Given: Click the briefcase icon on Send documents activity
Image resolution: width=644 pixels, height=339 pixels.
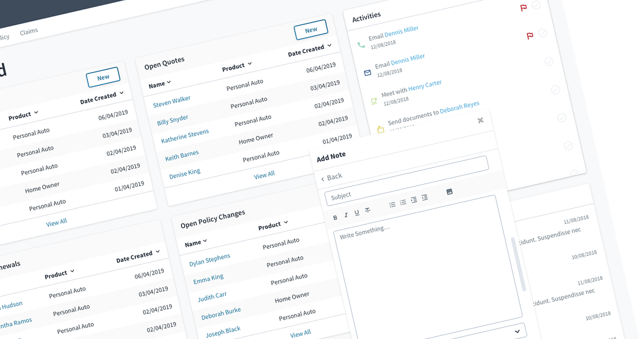Looking at the screenshot, I should tap(380, 129).
